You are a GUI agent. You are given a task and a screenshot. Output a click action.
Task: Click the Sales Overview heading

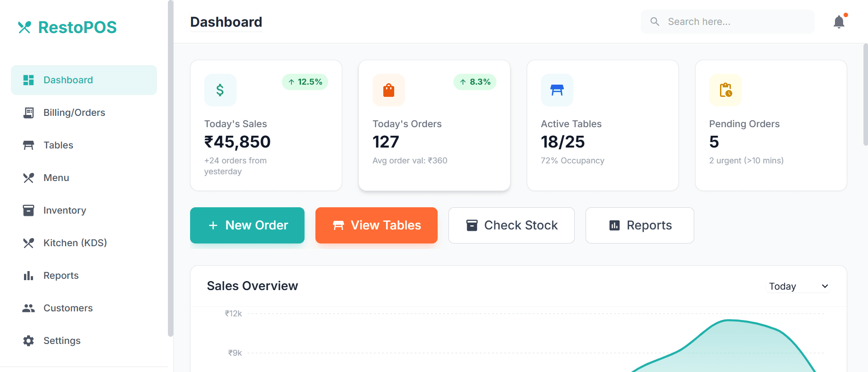tap(253, 286)
